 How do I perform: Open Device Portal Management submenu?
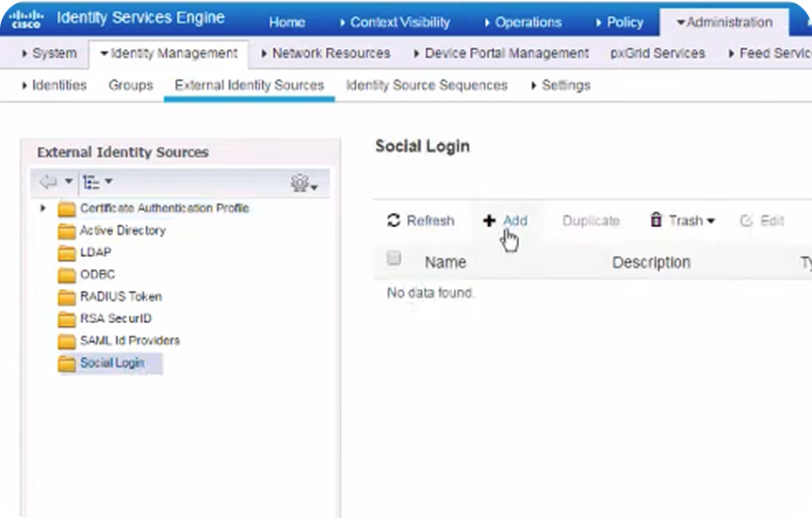[x=501, y=54]
